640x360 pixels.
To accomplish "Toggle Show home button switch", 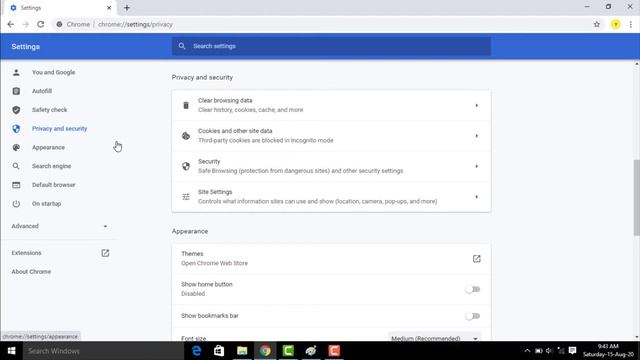I will tap(473, 289).
